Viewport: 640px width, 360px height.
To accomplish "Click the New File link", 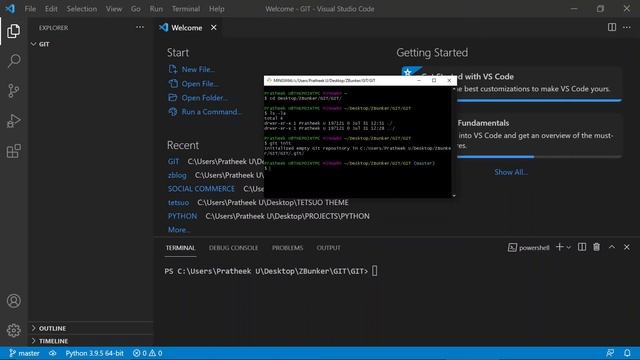I will [192, 69].
